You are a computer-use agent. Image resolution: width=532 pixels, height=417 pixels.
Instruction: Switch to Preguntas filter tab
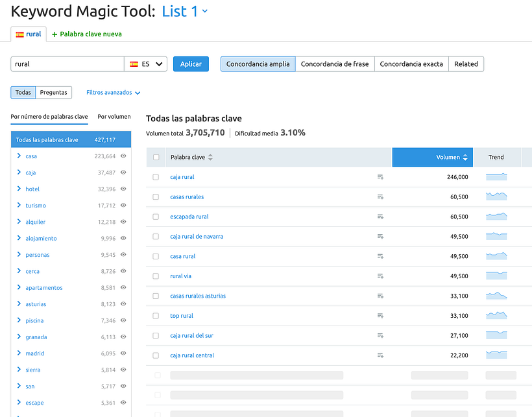click(x=54, y=93)
